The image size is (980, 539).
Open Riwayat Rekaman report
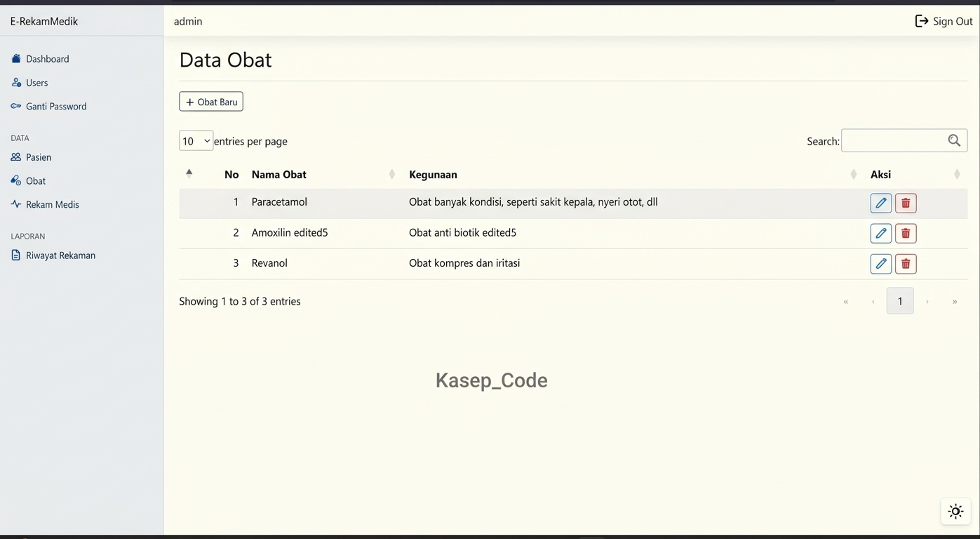click(53, 255)
